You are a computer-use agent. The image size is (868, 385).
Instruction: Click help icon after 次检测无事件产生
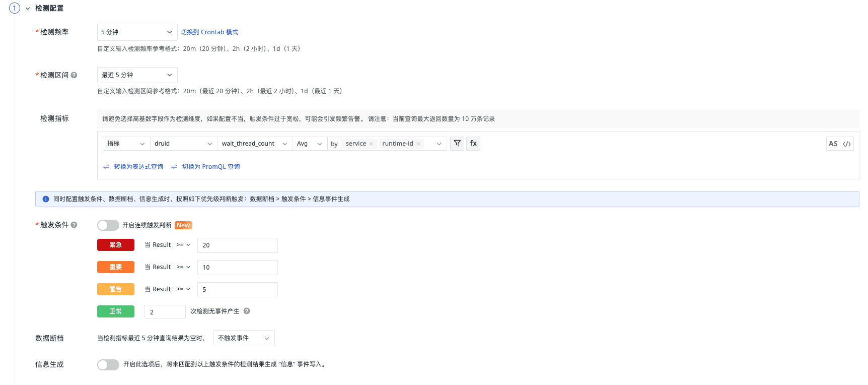tap(247, 311)
